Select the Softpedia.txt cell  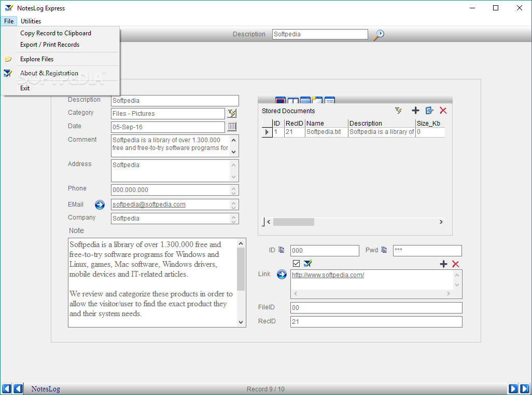click(x=326, y=132)
